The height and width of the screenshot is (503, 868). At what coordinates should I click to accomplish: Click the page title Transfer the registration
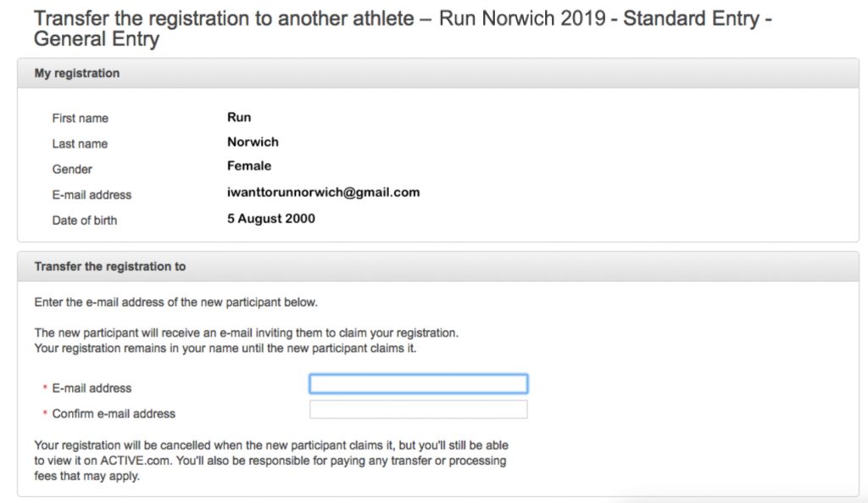click(403, 28)
